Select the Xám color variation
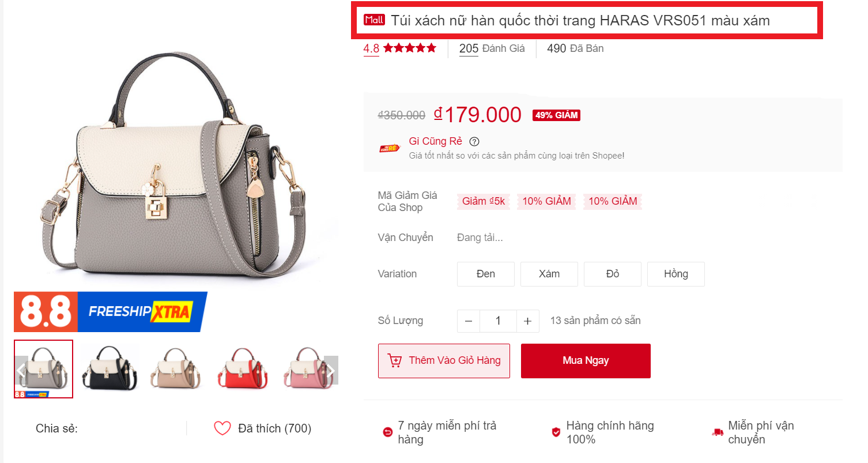The height and width of the screenshot is (463, 868). point(549,274)
